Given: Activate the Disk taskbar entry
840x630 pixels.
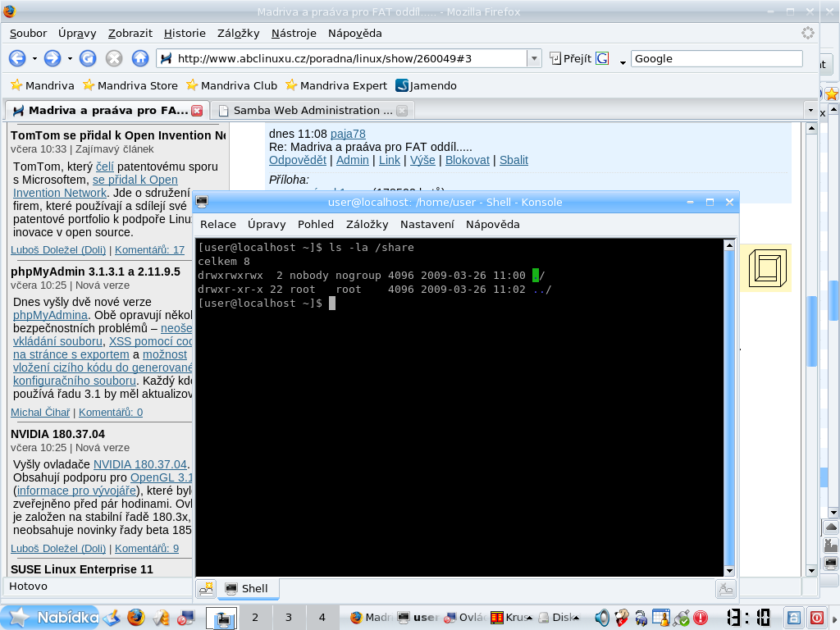Looking at the screenshot, I should [x=559, y=617].
